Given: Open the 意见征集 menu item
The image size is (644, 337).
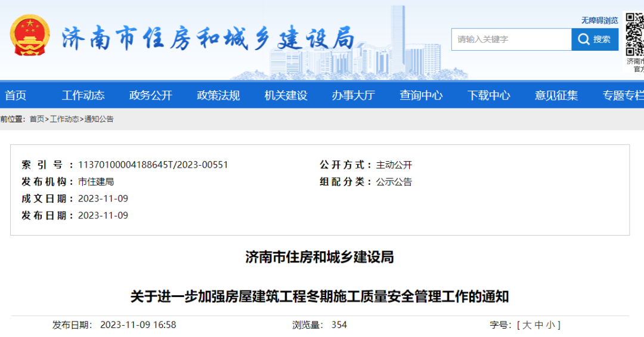Looking at the screenshot, I should (556, 95).
